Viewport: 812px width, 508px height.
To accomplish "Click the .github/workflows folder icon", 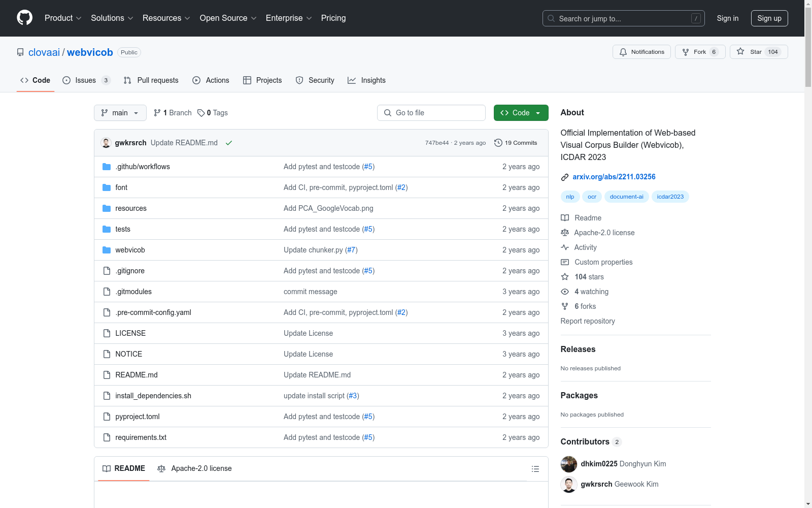I will coord(107,167).
